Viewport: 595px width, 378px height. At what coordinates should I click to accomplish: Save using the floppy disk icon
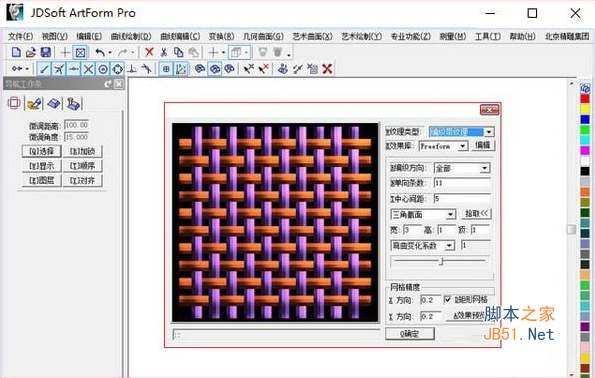(x=46, y=52)
